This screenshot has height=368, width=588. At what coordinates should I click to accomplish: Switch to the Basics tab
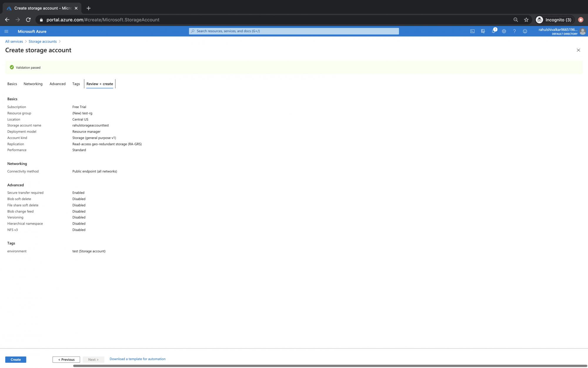[x=12, y=84]
